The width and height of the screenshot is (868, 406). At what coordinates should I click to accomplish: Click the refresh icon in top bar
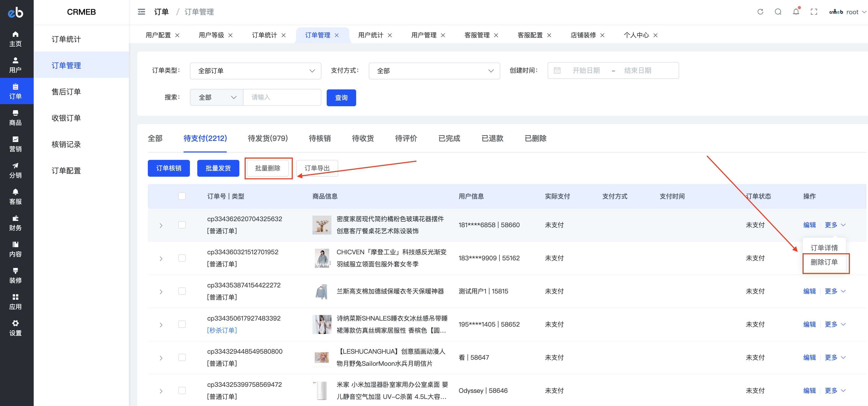pyautogui.click(x=760, y=12)
